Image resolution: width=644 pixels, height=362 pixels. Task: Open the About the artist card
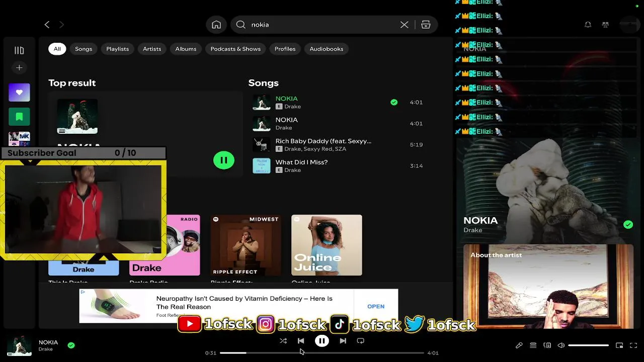tap(548, 286)
